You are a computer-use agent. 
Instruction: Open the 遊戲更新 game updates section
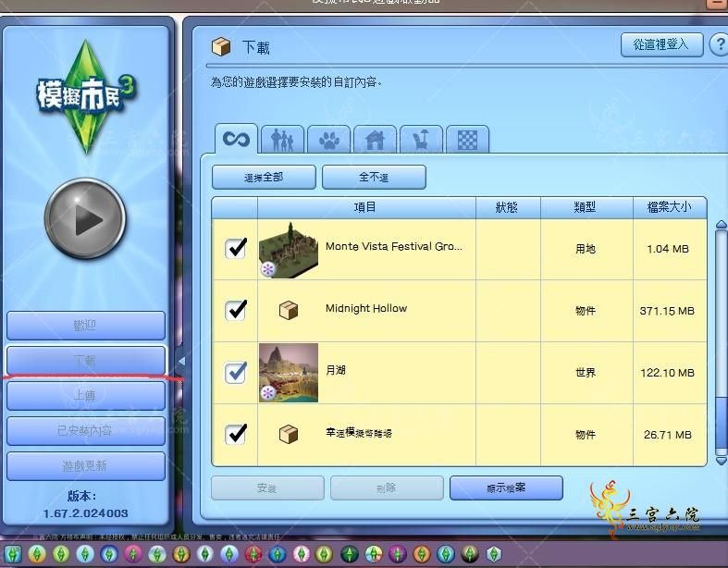[x=86, y=466]
